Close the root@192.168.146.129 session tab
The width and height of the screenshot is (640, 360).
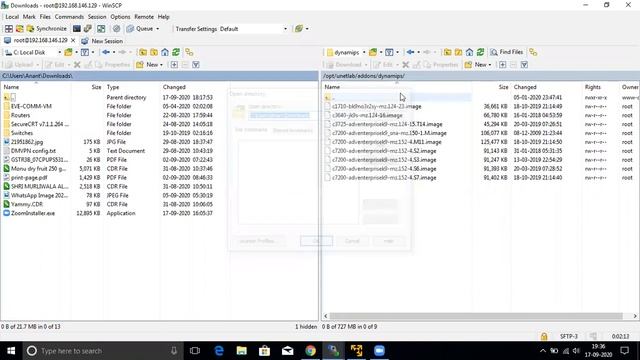[x=73, y=40]
